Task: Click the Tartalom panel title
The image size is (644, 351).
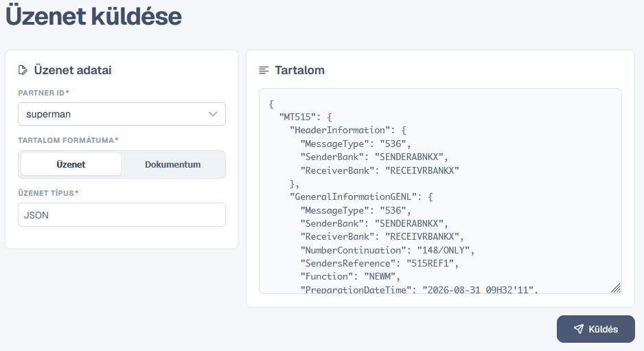Action: tap(300, 70)
